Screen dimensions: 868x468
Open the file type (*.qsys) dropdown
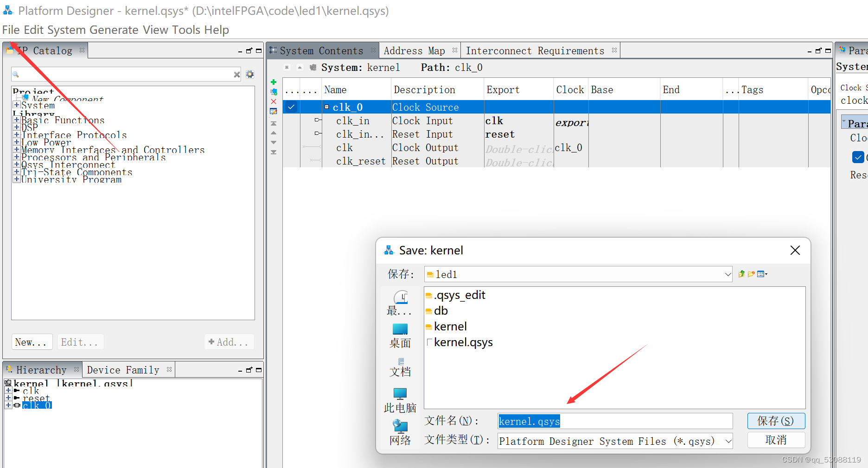tap(728, 441)
